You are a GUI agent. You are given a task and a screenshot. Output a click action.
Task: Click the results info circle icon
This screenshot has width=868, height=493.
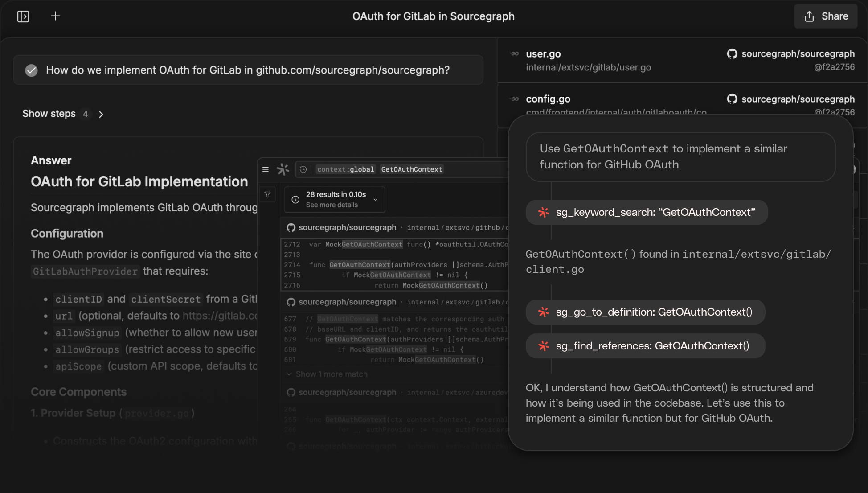[295, 200]
